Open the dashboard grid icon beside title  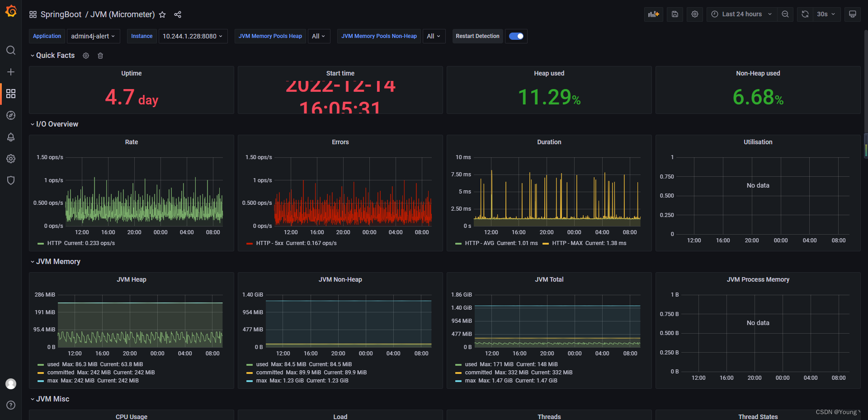(x=33, y=14)
